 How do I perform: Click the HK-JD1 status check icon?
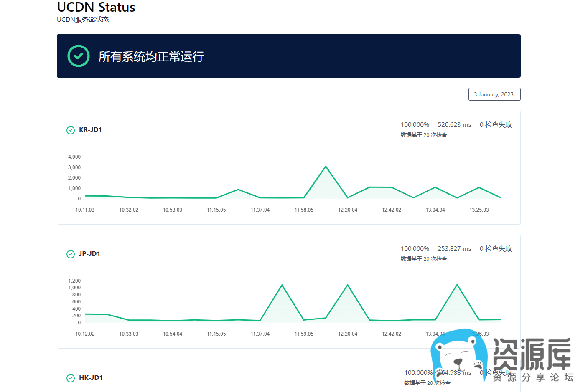click(x=71, y=378)
